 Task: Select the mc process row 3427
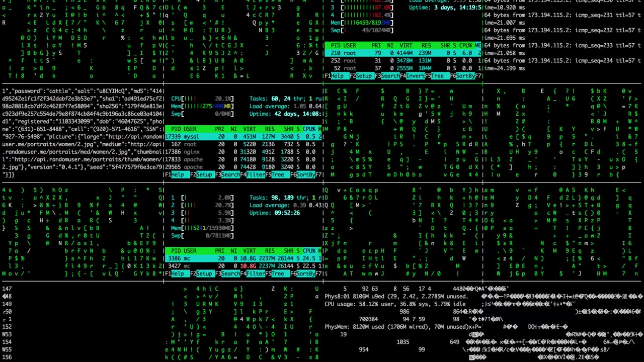(x=243, y=266)
